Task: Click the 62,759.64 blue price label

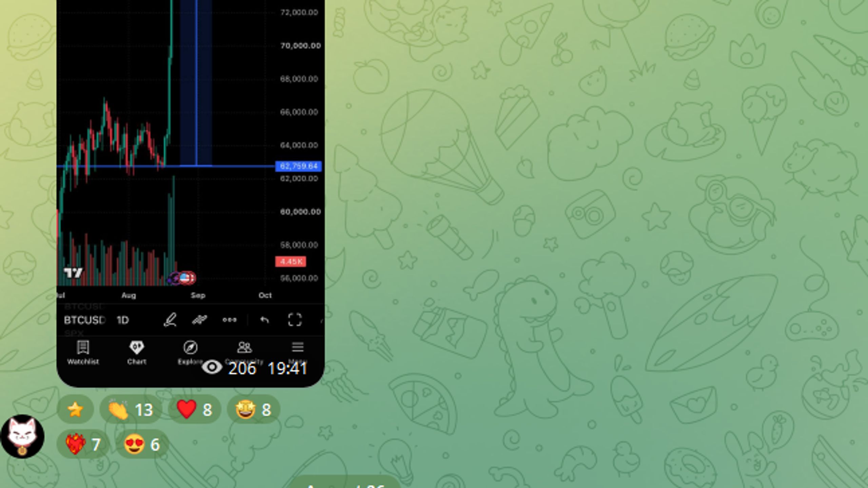Action: click(298, 166)
